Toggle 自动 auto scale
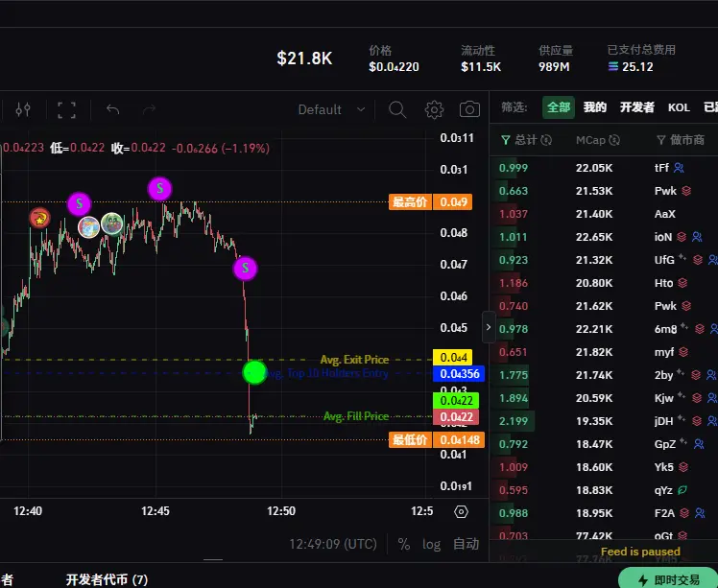The width and height of the screenshot is (718, 588). [467, 544]
